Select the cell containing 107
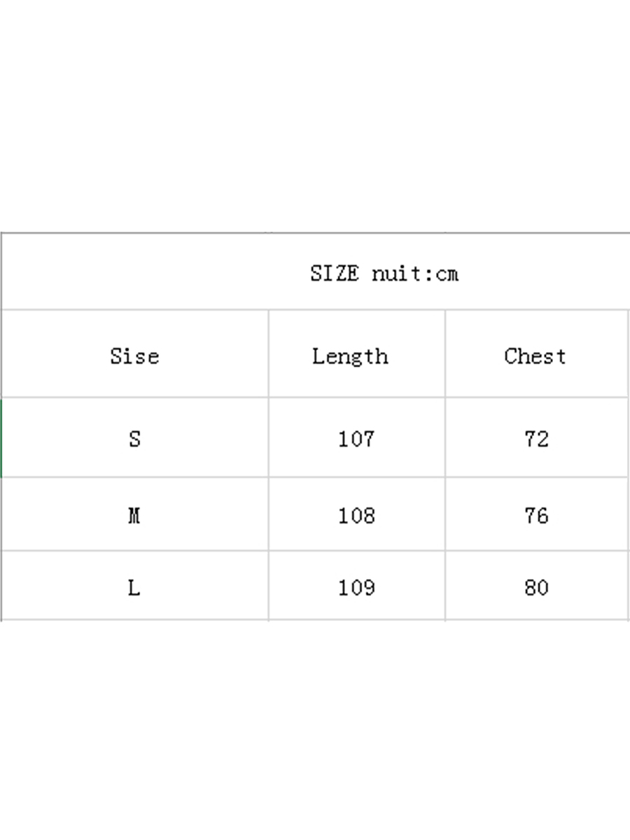The width and height of the screenshot is (630, 840). click(x=356, y=437)
